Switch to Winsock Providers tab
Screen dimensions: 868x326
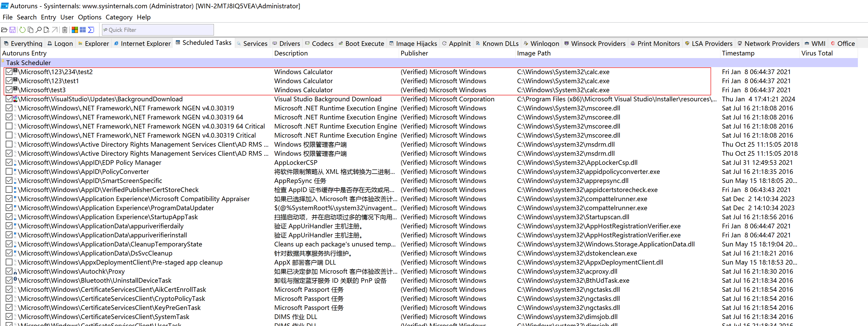[595, 44]
